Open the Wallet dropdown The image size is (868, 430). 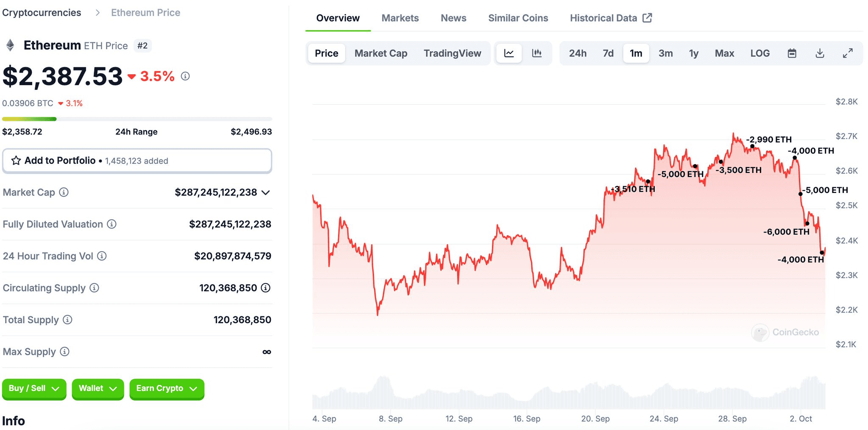98,388
